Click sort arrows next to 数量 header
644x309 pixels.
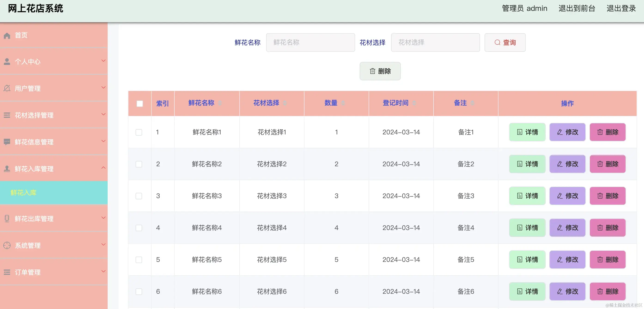[343, 103]
